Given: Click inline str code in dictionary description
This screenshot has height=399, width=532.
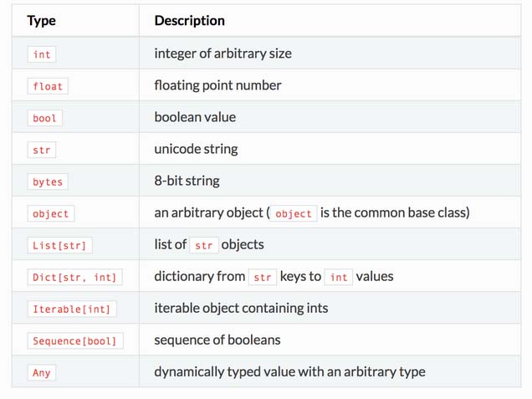Looking at the screenshot, I should [x=263, y=277].
